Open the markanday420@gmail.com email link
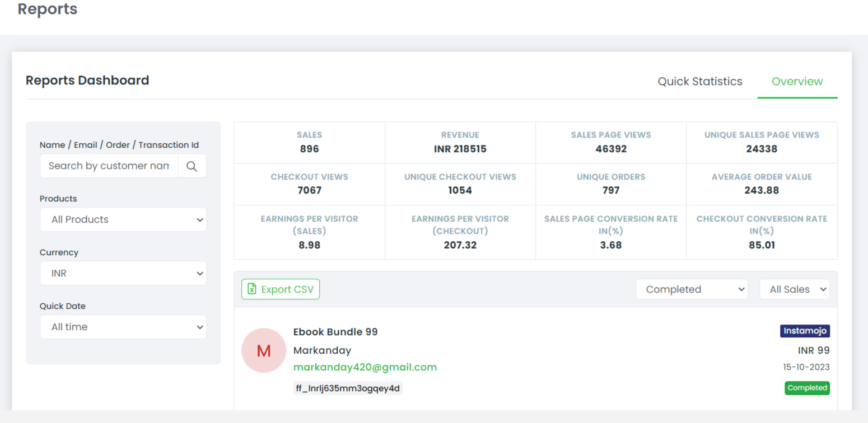868x423 pixels. point(365,367)
